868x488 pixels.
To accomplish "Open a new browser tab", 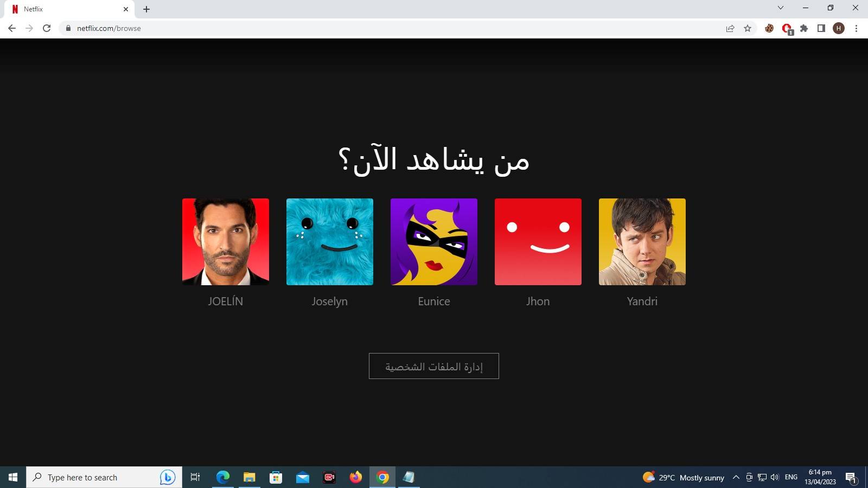I will [x=146, y=9].
